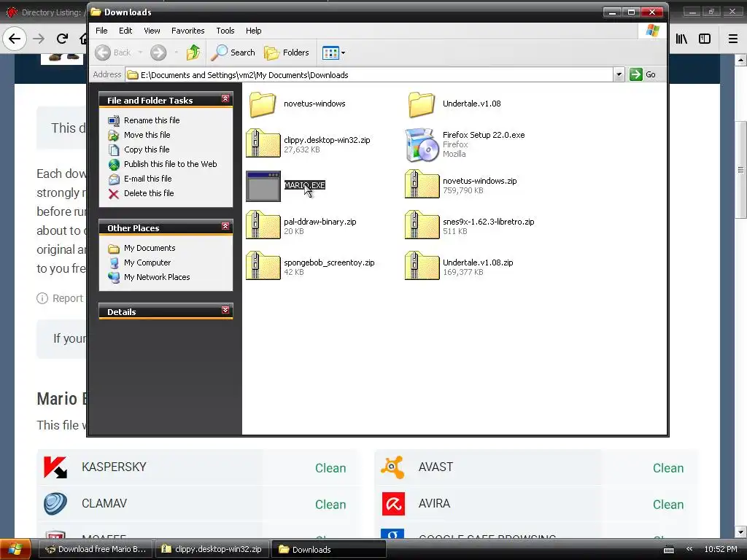Screen dimensions: 747x560
Task: Select the novetus-windows.zip icon
Action: [422, 184]
